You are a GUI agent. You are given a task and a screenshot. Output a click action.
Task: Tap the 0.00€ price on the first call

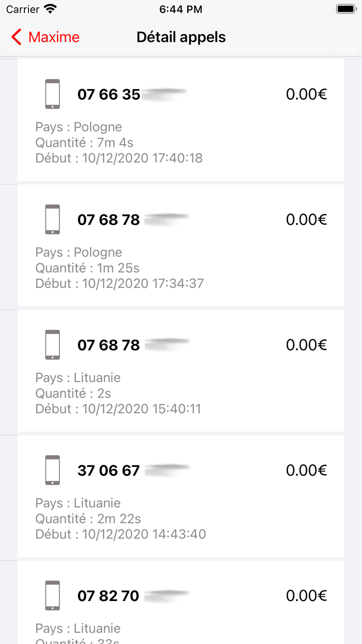click(306, 94)
